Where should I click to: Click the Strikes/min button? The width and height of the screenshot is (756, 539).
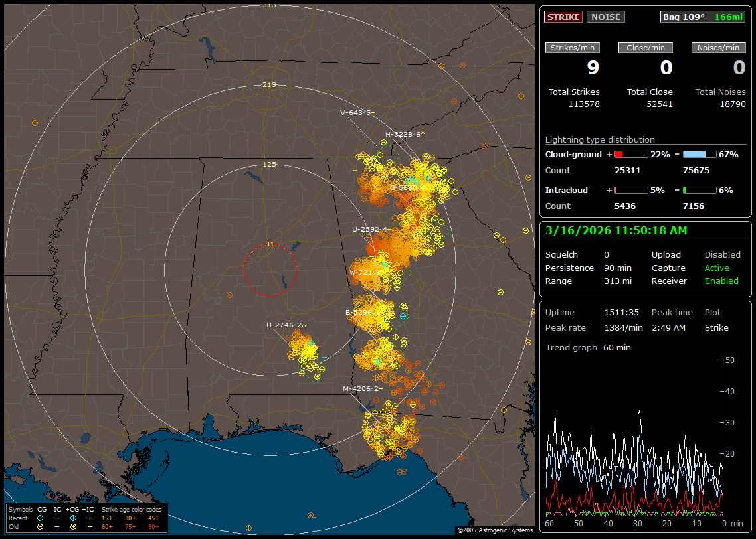click(x=573, y=48)
